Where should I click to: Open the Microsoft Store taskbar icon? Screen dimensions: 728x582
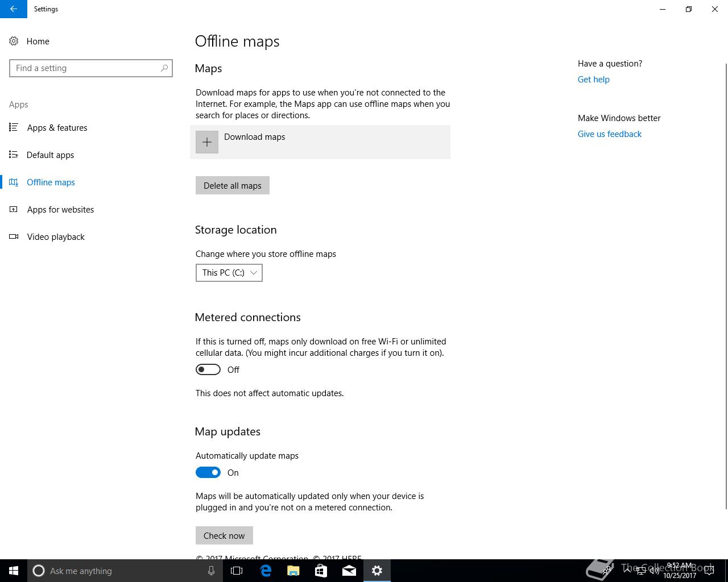tap(321, 571)
